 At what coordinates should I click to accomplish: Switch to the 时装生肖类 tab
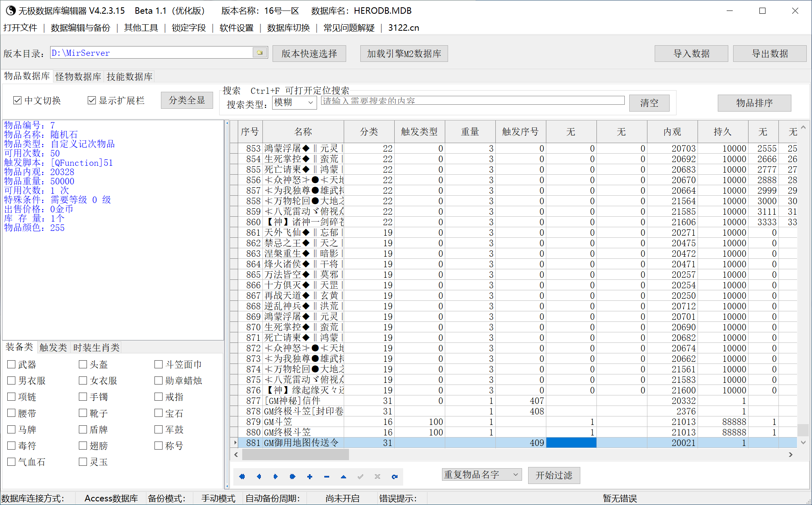click(96, 347)
